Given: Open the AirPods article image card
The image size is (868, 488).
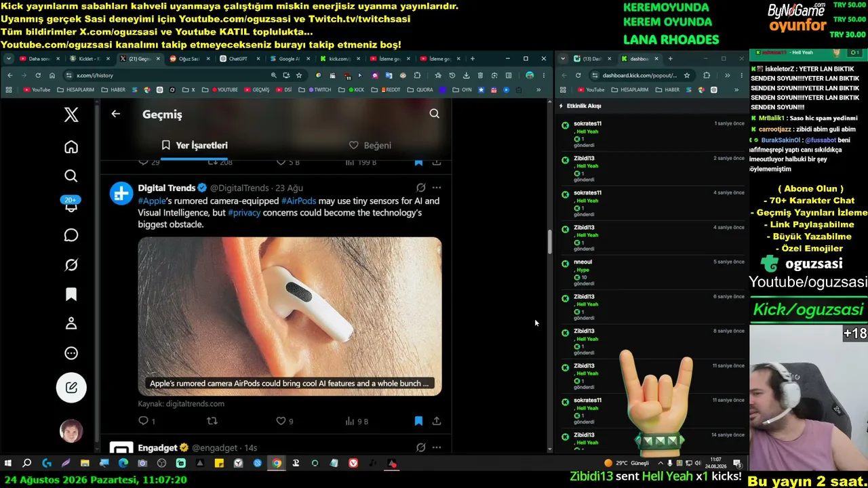Looking at the screenshot, I should (x=290, y=316).
